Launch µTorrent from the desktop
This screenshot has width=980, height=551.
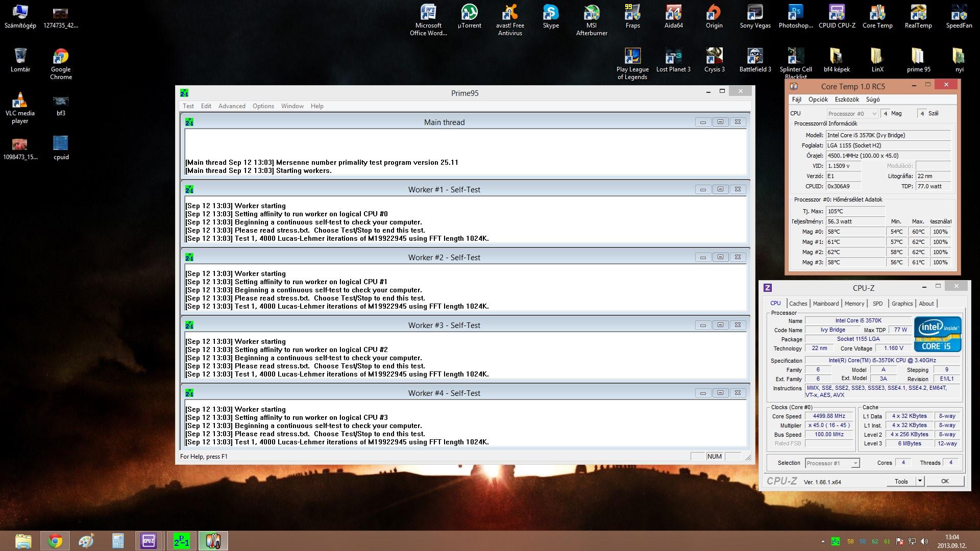pos(469,16)
